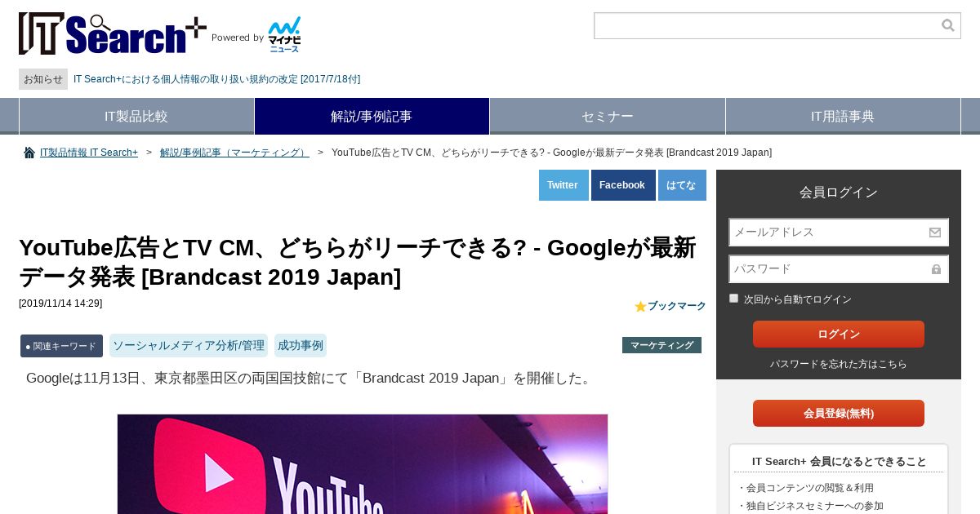The image size is (980, 514).
Task: Open ソーシャルメディア分析/管理 keyword tag
Action: point(189,345)
